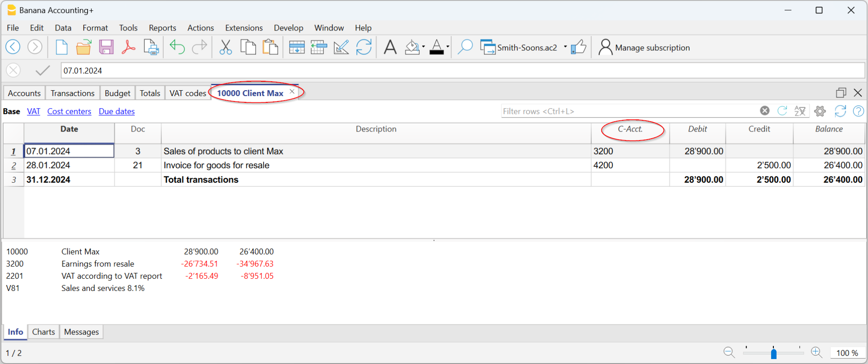Click the Recalculate accounting icon in toolbar

364,47
